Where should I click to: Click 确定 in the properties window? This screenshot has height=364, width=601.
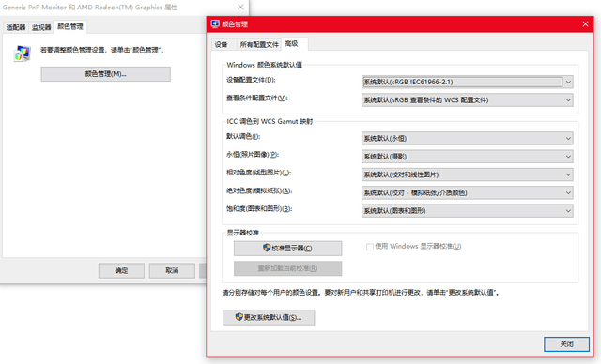click(121, 270)
